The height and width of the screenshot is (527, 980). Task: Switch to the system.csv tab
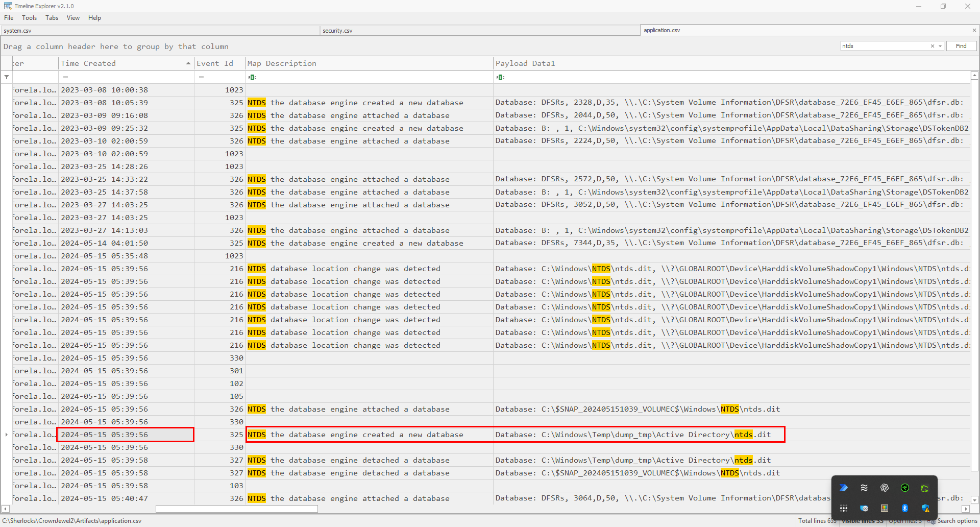tap(17, 31)
